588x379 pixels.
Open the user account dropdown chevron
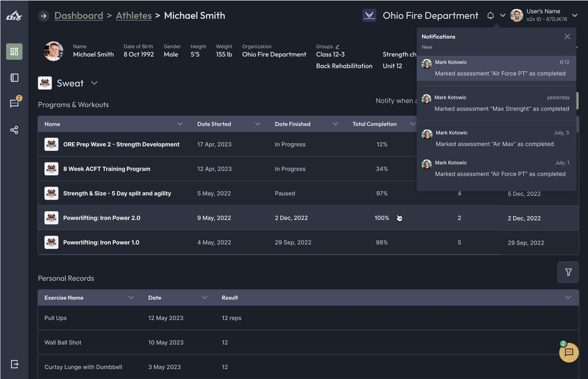[x=574, y=16]
